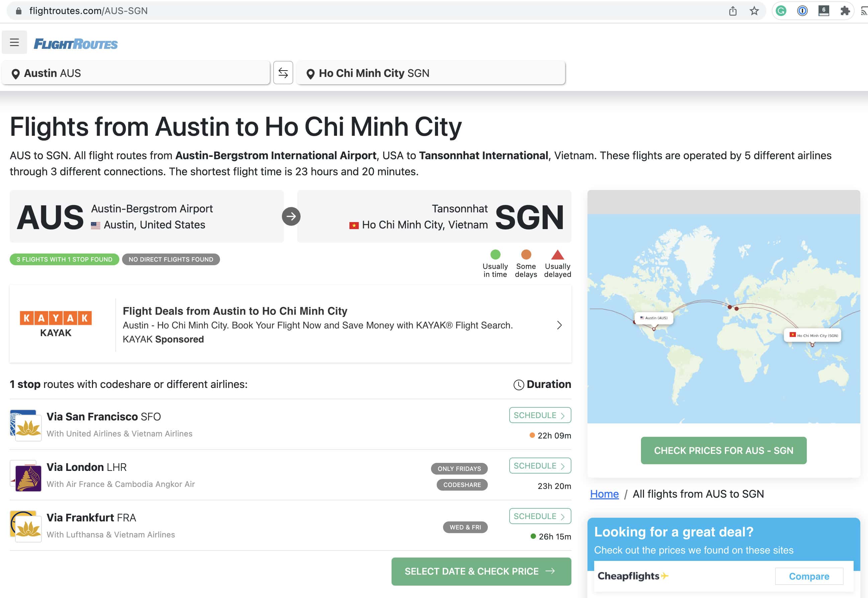The image size is (868, 598).
Task: Open SCHEDULE for Via San Francisco
Action: pos(540,415)
